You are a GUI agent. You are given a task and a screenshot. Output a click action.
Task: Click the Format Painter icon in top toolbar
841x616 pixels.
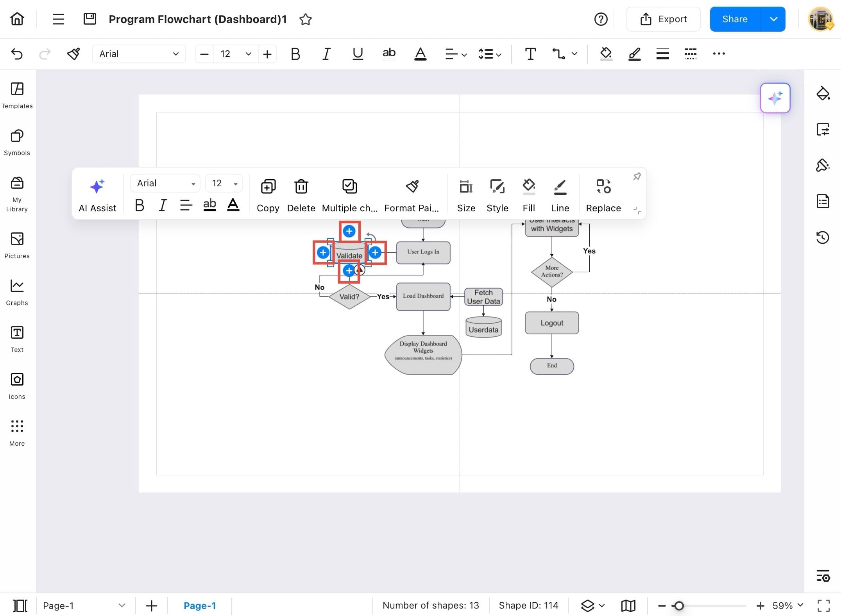click(x=73, y=54)
